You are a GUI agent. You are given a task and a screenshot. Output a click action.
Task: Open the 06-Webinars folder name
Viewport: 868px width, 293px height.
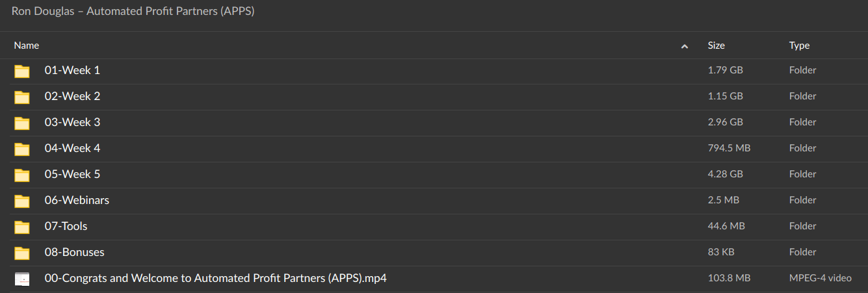[x=77, y=200]
